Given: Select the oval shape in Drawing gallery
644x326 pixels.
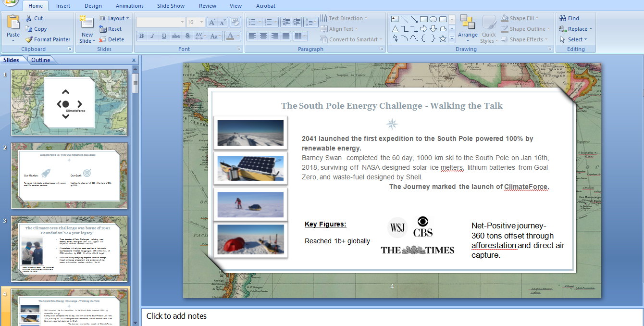Looking at the screenshot, I should (x=433, y=19).
